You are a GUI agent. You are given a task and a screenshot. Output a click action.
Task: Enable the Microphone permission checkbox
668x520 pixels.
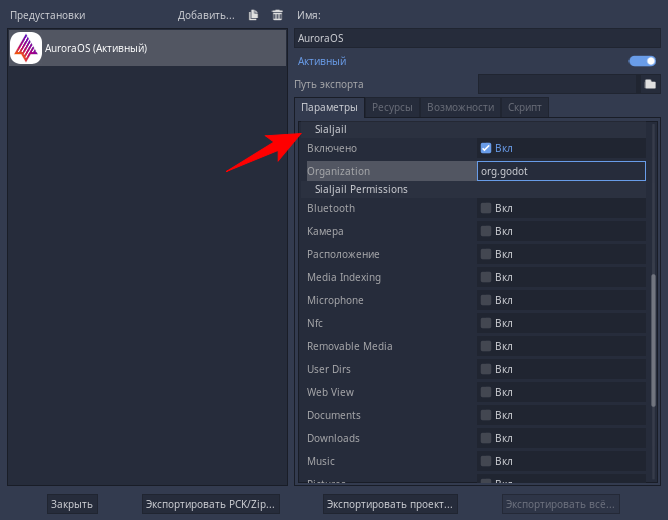(486, 300)
